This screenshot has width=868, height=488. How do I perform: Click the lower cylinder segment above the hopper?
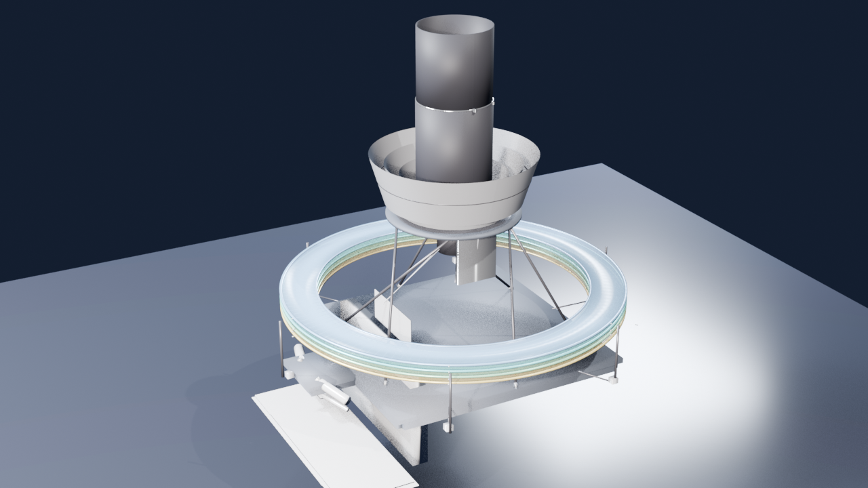tap(454, 141)
